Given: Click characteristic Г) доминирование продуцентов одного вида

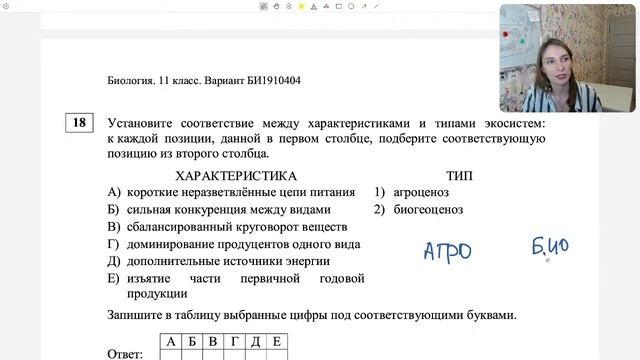Looking at the screenshot, I should click(234, 244).
